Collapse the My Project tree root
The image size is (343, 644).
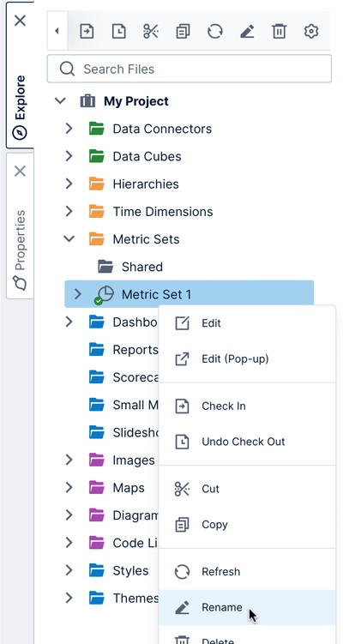pos(60,100)
